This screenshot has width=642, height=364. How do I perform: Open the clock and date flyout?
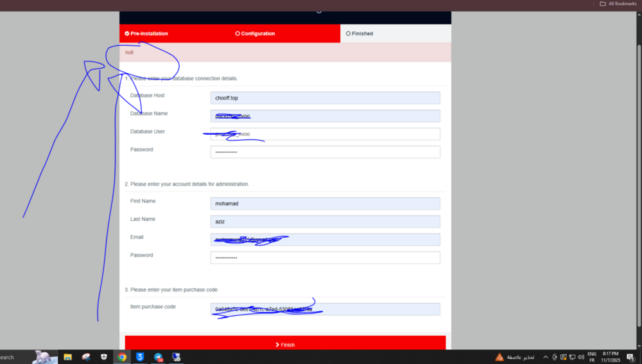tap(611, 357)
